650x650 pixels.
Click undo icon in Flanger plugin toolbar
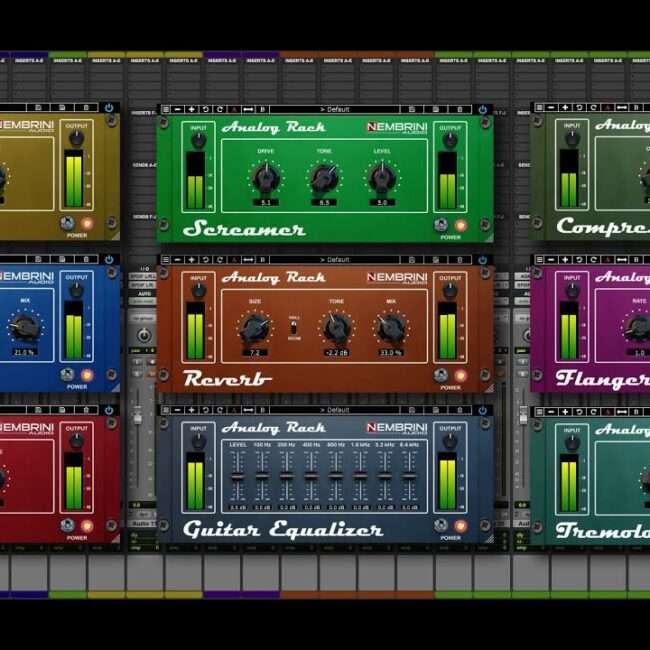(579, 260)
